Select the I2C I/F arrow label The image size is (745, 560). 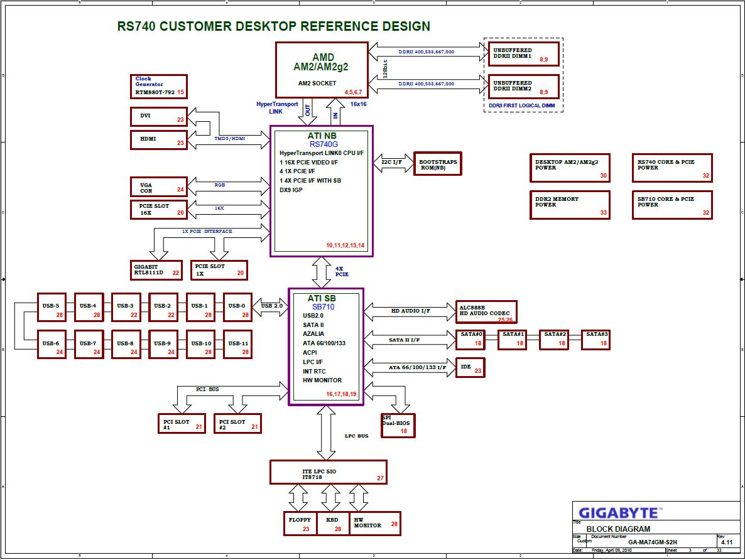tap(391, 162)
